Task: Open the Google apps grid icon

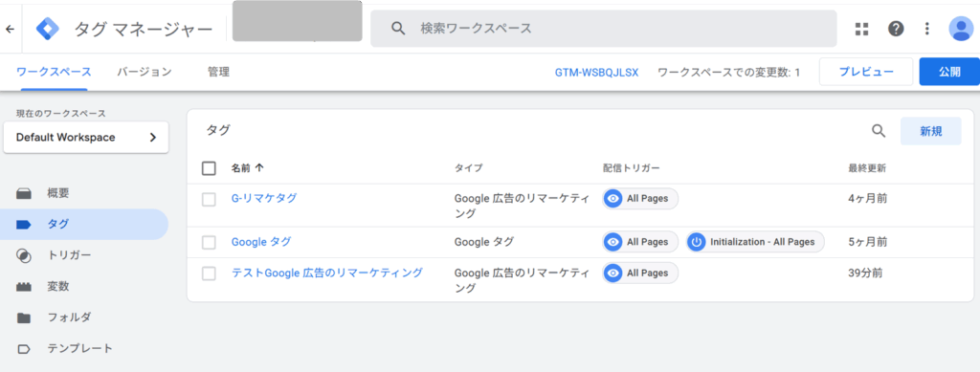Action: pyautogui.click(x=862, y=29)
